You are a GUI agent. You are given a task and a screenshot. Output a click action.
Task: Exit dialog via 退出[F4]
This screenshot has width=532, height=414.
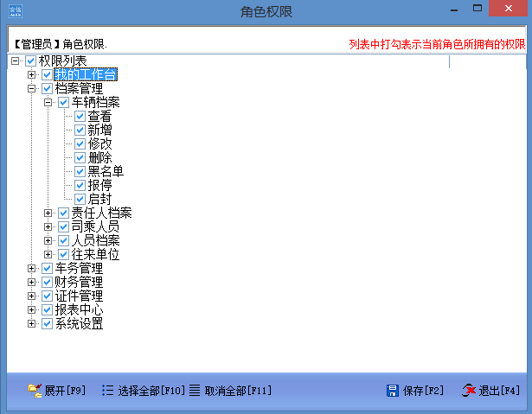click(x=499, y=391)
